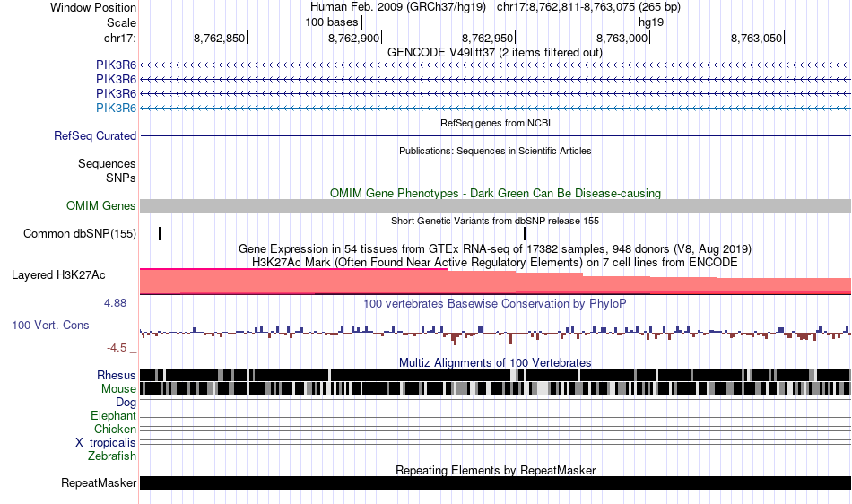852x504 pixels.
Task: Click the Human Feb. 2009 (GRCh37/hg19) assembly text
Action: [399, 7]
